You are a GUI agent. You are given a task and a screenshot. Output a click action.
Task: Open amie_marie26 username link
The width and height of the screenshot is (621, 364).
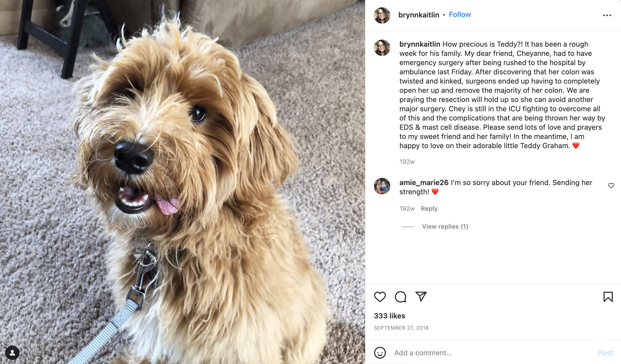424,183
